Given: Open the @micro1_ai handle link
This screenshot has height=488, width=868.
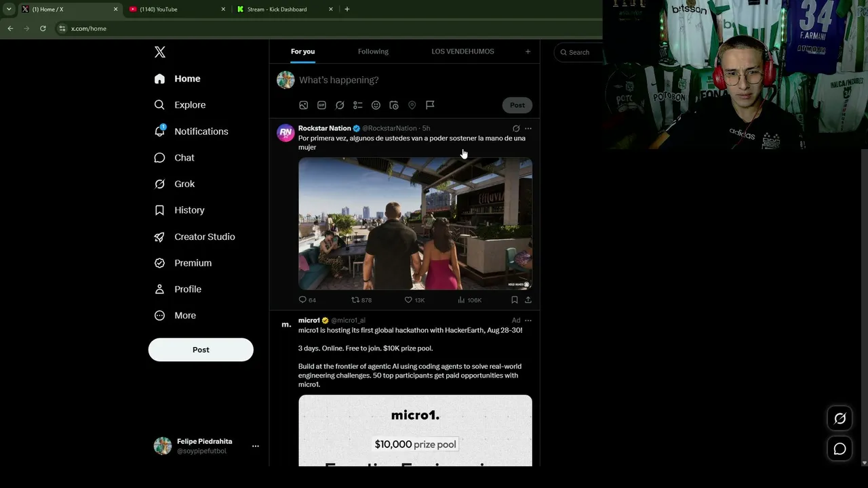Looking at the screenshot, I should [x=349, y=321].
